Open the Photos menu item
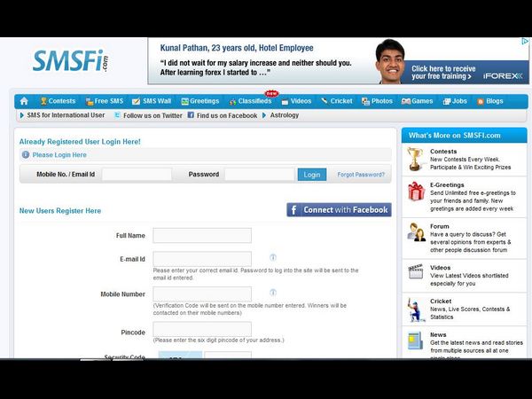This screenshot has width=532, height=399. click(x=377, y=101)
